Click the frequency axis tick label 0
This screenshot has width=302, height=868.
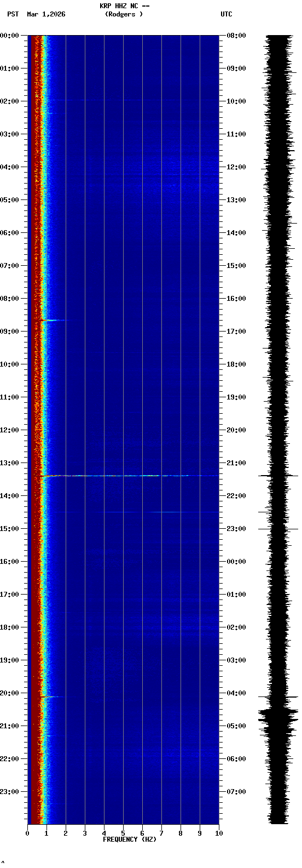tap(27, 833)
